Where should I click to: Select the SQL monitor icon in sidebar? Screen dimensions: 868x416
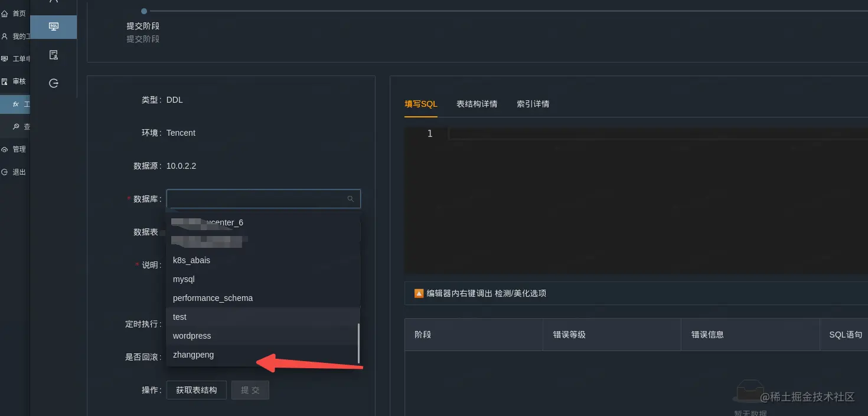(x=54, y=27)
